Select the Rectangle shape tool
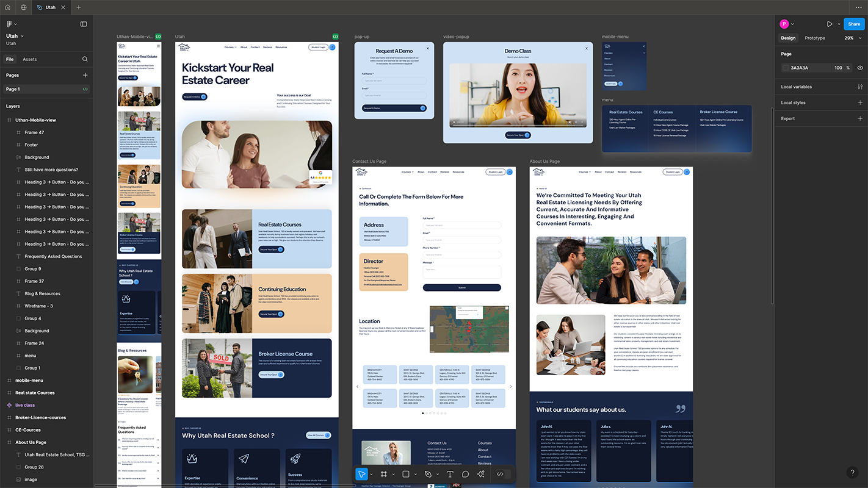 (x=406, y=474)
